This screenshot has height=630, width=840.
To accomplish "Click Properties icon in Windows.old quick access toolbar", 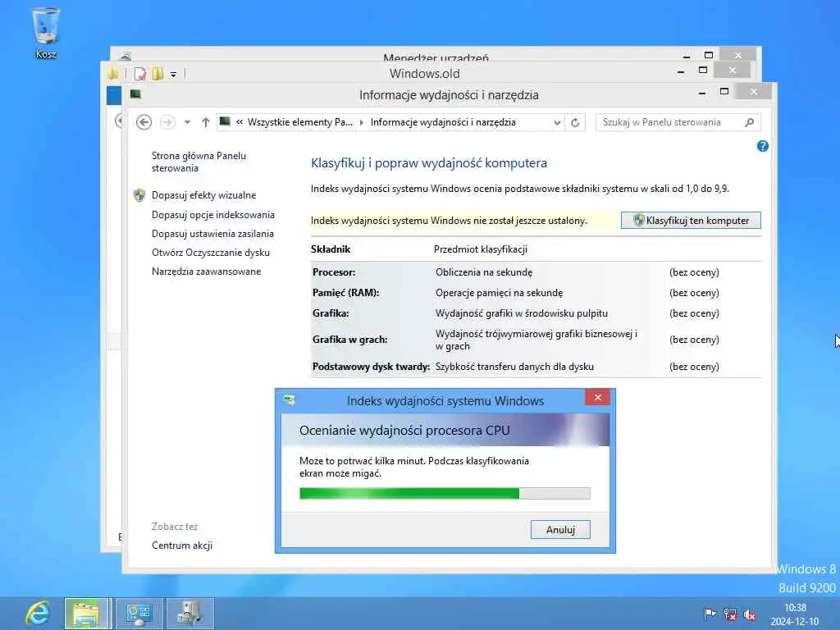I will click(x=139, y=74).
